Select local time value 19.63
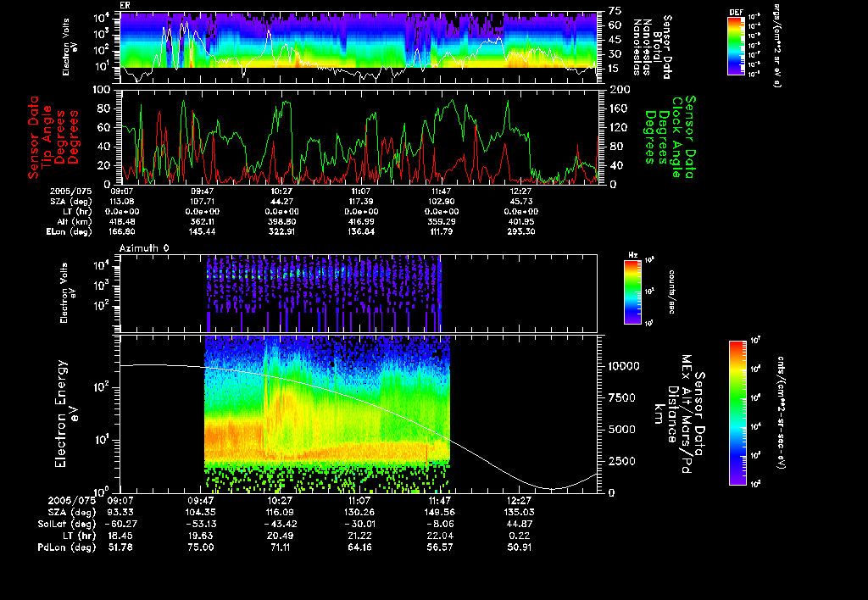The width and height of the screenshot is (868, 600). click(x=200, y=536)
